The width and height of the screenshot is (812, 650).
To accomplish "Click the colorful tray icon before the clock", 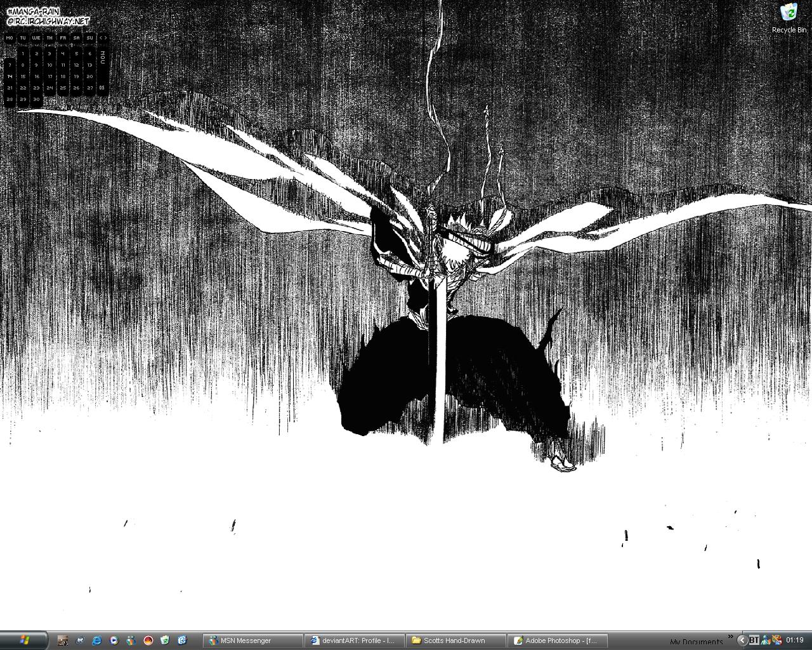I will coord(777,640).
